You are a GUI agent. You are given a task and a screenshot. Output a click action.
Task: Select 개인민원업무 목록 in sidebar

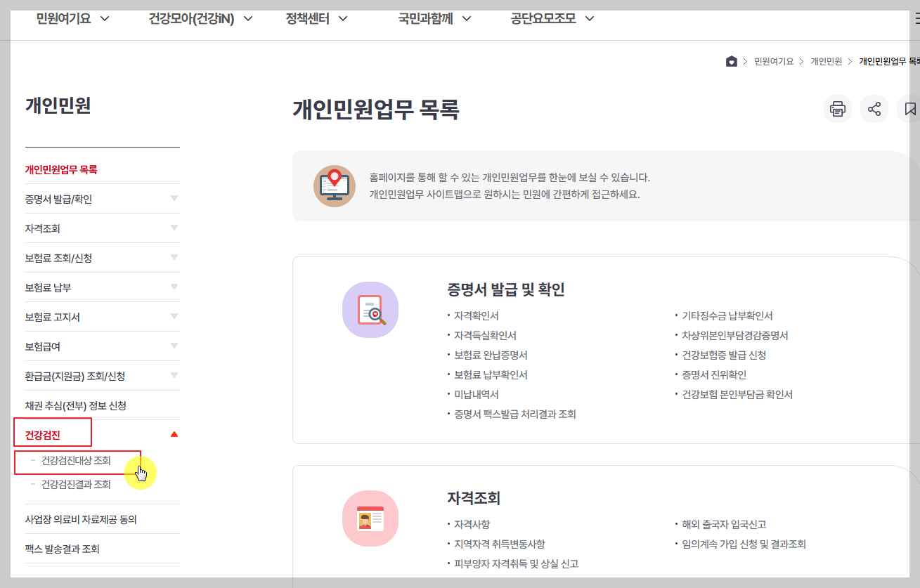[61, 169]
